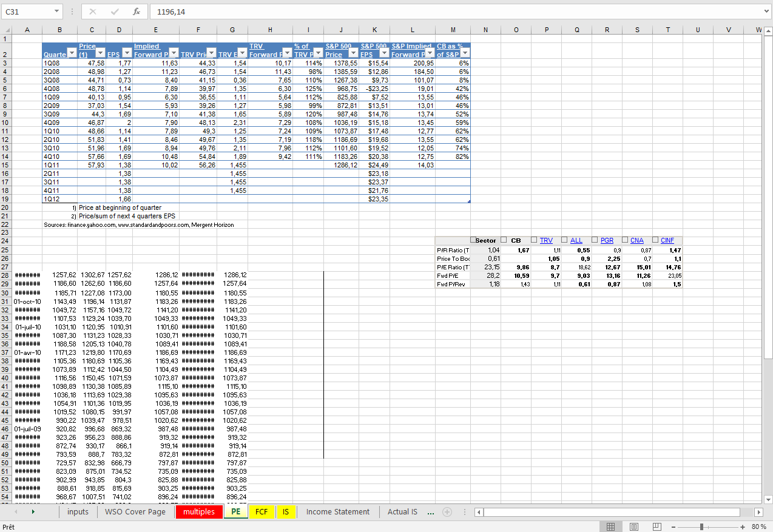This screenshot has height=532, width=773.
Task: Switch to the WSO Cover Page tab
Action: (x=135, y=512)
